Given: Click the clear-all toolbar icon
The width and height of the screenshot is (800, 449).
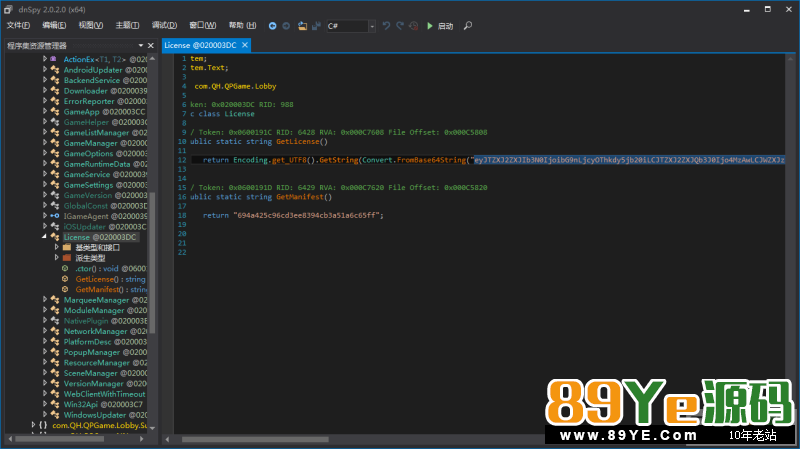Looking at the screenshot, I should [x=414, y=26].
